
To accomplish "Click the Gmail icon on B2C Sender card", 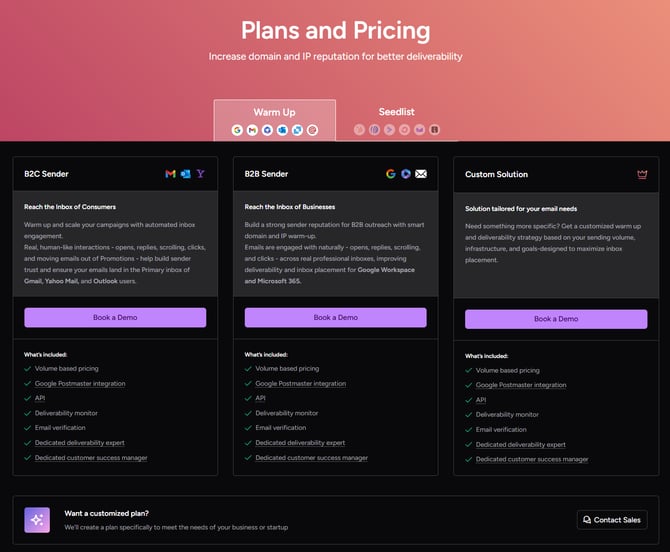I will coord(170,174).
